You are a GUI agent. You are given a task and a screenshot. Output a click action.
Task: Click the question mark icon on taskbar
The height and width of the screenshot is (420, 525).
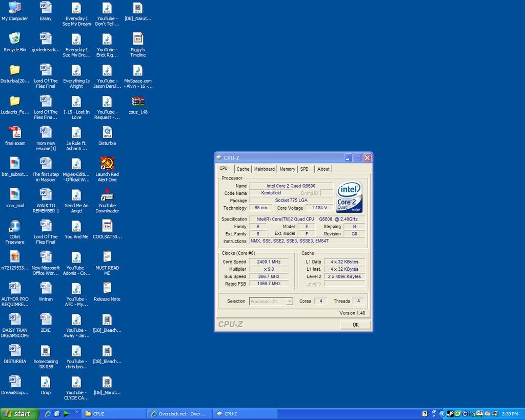click(x=425, y=414)
